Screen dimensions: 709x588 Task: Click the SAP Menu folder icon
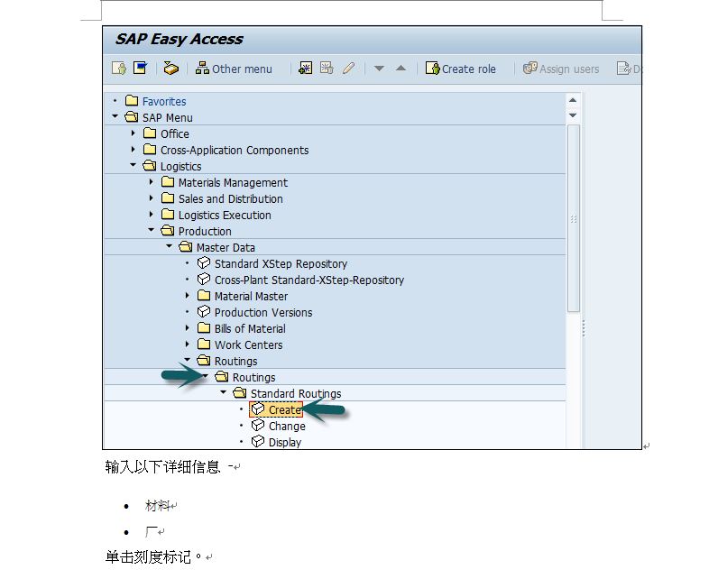click(132, 117)
